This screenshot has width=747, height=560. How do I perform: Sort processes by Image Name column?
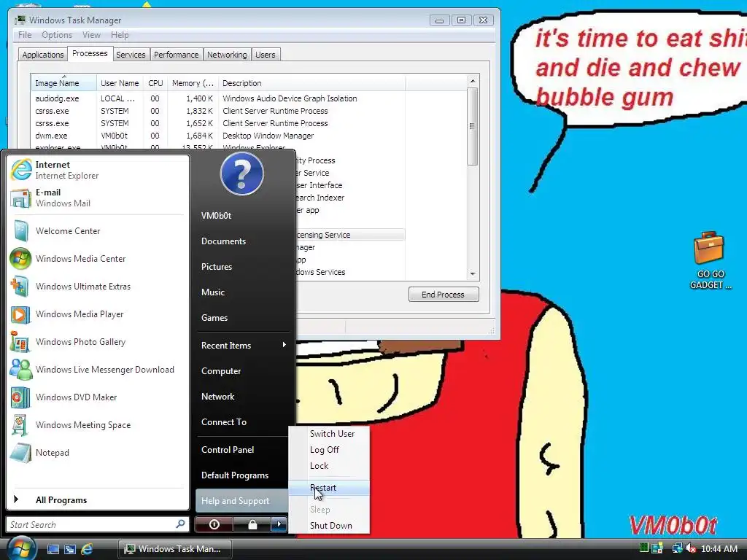(63, 83)
